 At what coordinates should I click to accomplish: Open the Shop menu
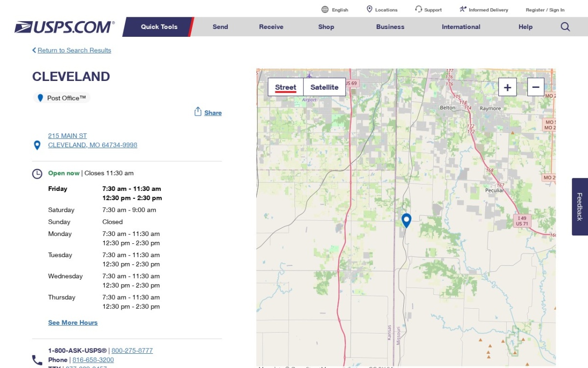(326, 27)
